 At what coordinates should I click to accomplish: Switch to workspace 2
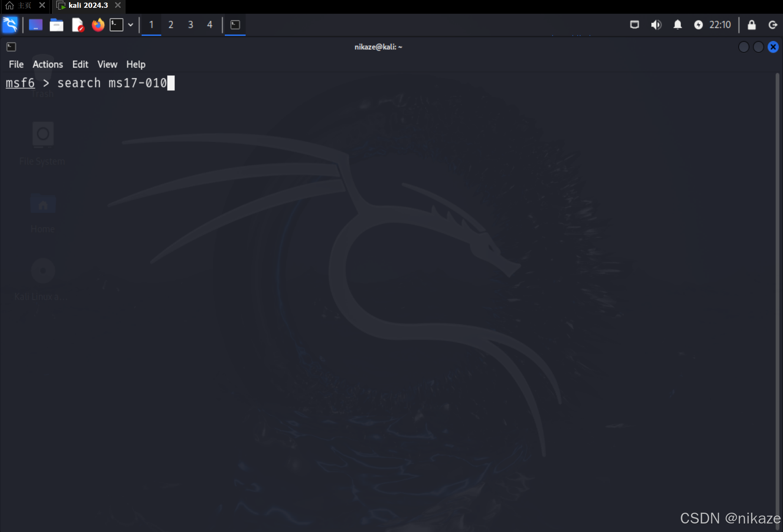(x=171, y=25)
